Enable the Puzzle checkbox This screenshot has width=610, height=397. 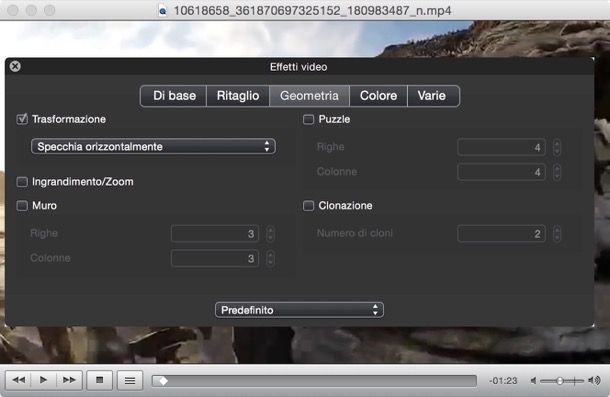point(309,119)
